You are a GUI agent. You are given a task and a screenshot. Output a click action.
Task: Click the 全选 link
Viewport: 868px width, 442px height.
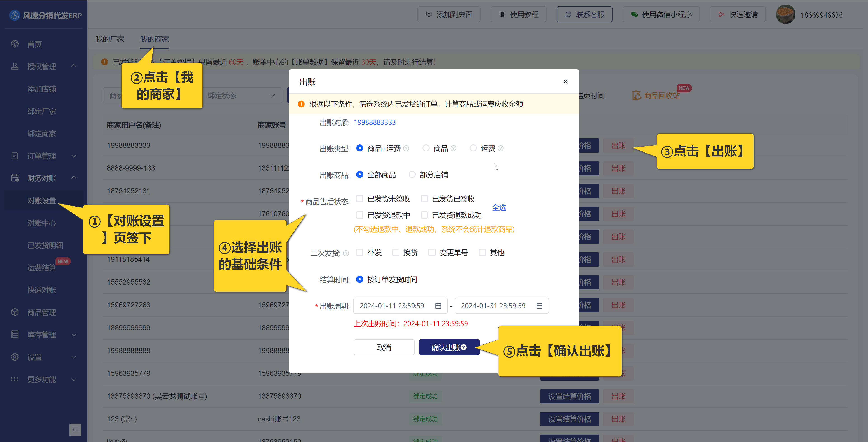pyautogui.click(x=499, y=207)
